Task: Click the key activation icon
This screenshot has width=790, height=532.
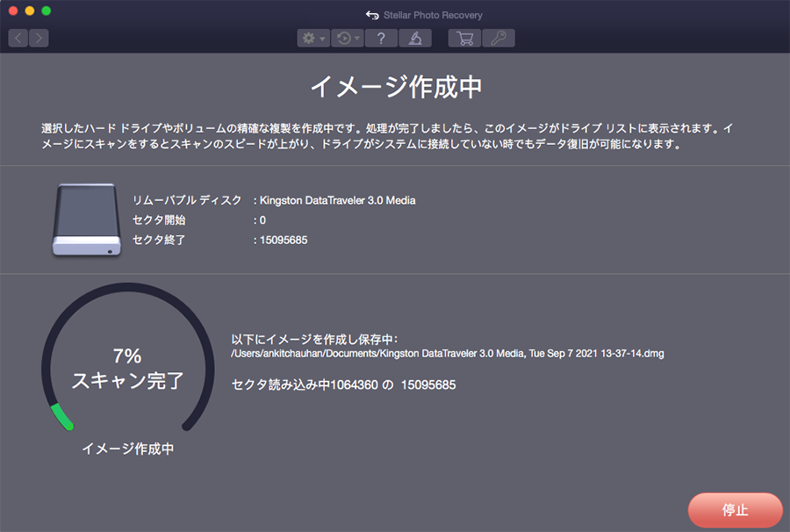Action: 499,38
